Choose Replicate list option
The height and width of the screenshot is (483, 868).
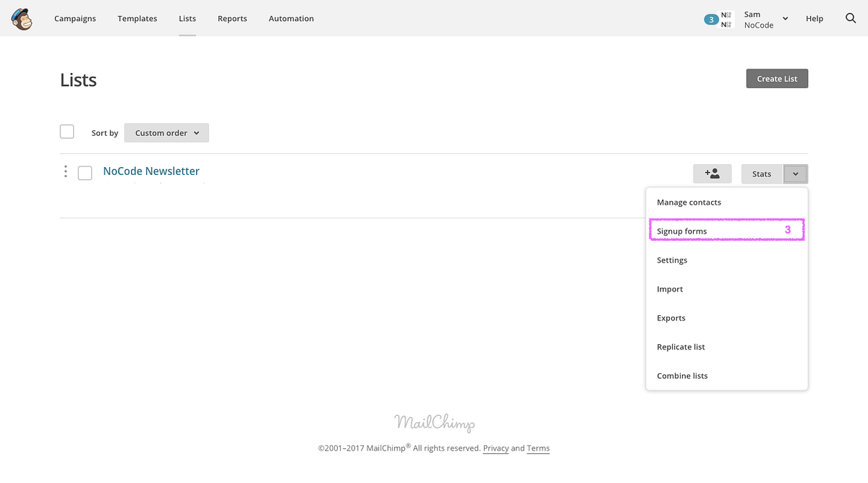pos(727,347)
